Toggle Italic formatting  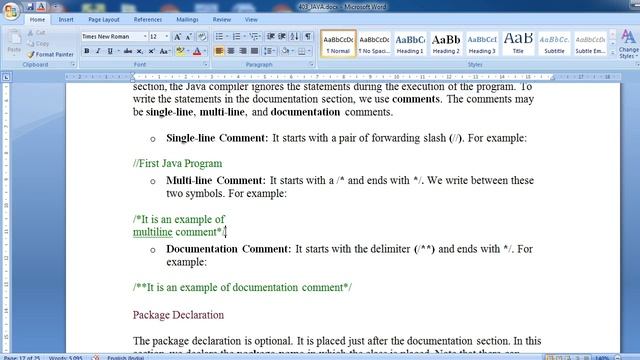pyautogui.click(x=98, y=51)
